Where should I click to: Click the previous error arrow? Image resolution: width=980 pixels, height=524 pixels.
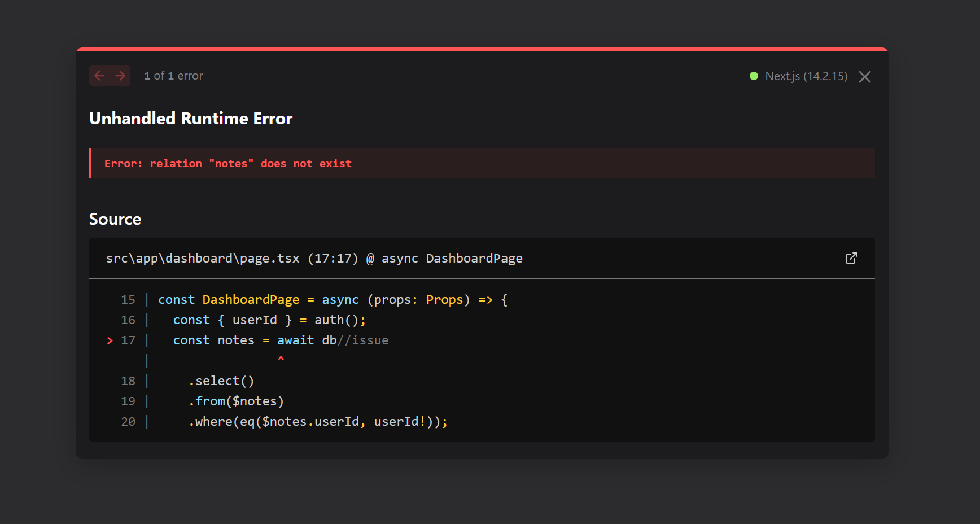click(99, 75)
